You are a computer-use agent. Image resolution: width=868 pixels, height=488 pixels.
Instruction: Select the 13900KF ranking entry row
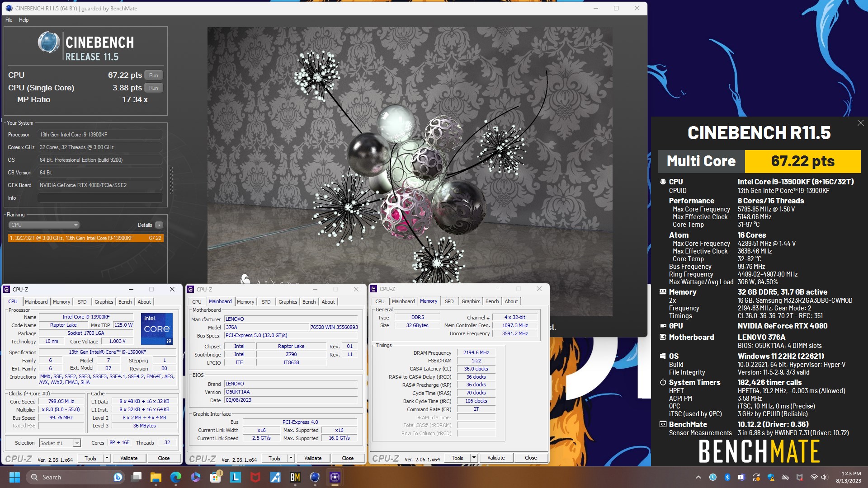tap(85, 238)
